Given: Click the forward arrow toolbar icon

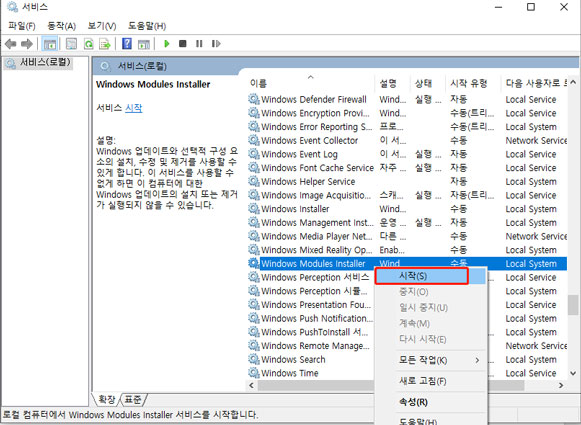Looking at the screenshot, I should 27,44.
